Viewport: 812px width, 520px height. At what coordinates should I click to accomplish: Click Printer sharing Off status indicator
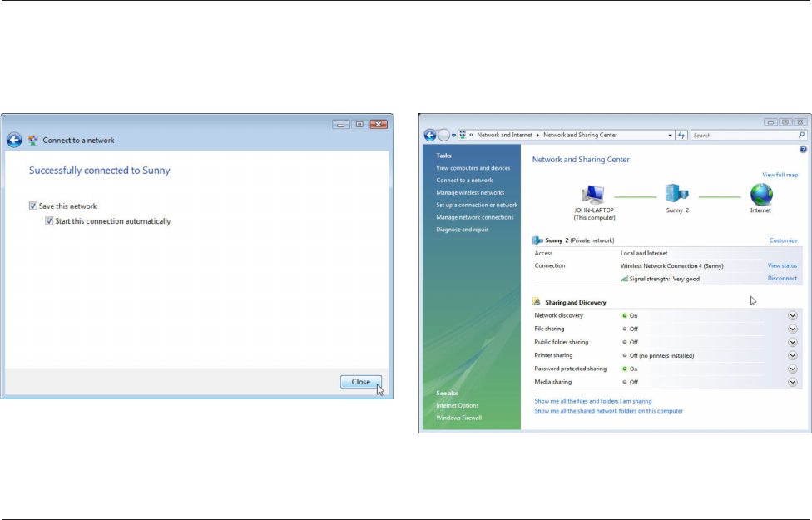click(625, 356)
